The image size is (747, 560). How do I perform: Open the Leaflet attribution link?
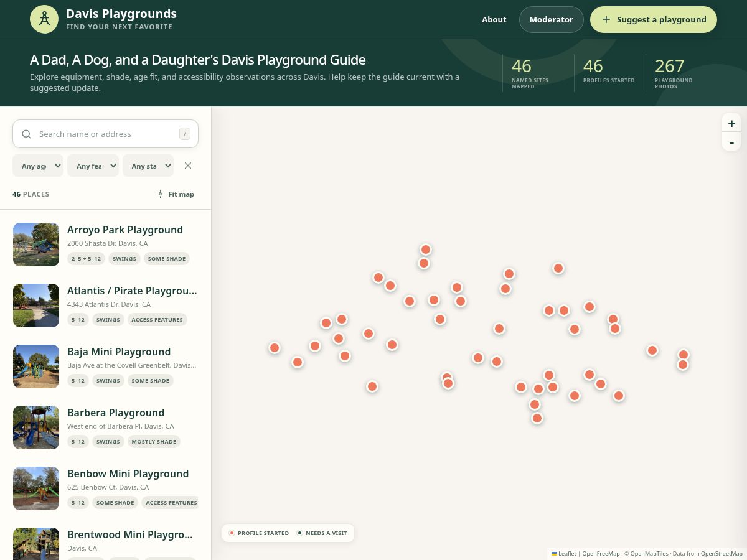pos(564,554)
